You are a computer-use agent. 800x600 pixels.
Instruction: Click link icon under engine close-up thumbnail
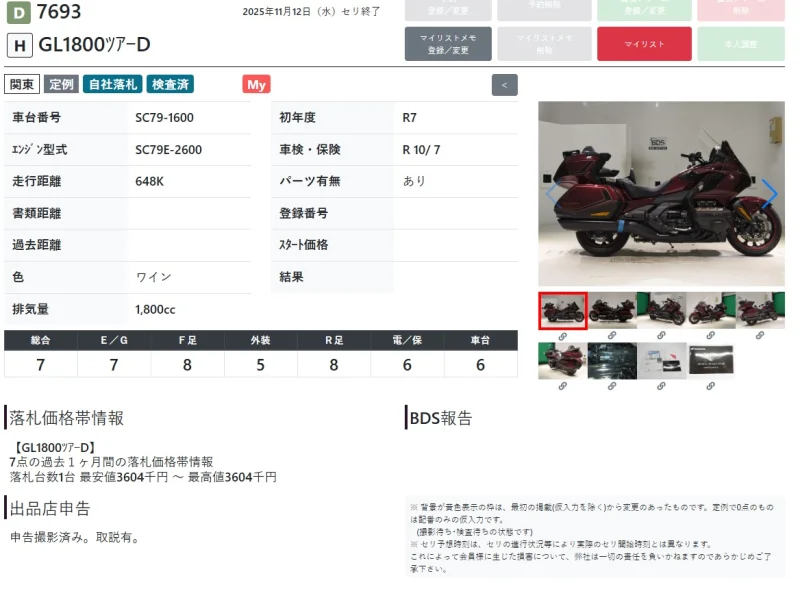tap(612, 386)
